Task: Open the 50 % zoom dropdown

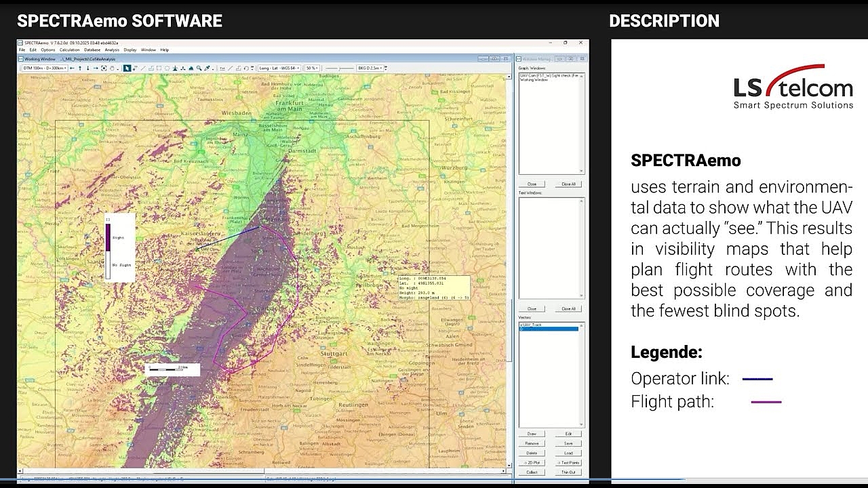Action: (x=311, y=68)
